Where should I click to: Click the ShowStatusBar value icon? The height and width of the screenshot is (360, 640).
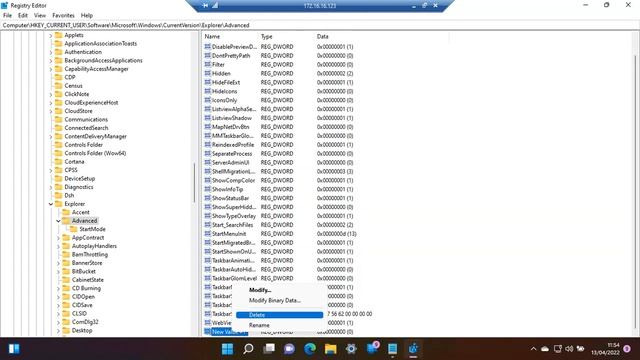(207, 198)
